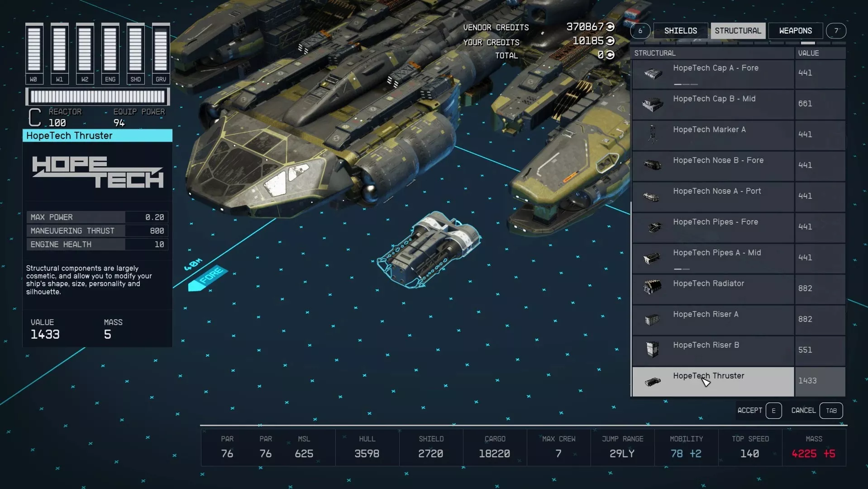
Task: Select HopeTech Nose A - Port row
Action: click(x=739, y=197)
